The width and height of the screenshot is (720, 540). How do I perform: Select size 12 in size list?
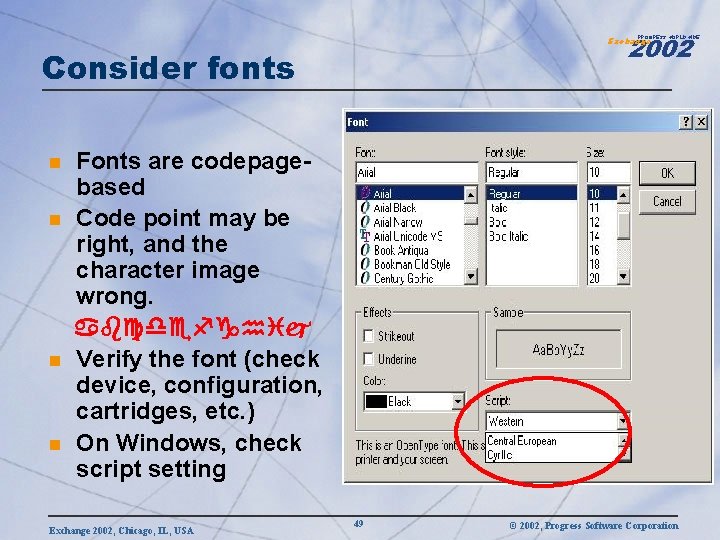point(602,222)
